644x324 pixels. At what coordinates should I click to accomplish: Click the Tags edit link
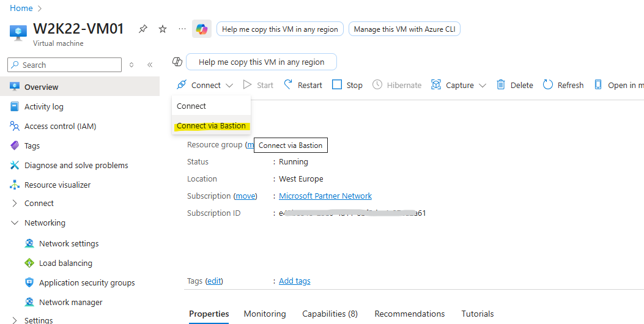pyautogui.click(x=214, y=281)
